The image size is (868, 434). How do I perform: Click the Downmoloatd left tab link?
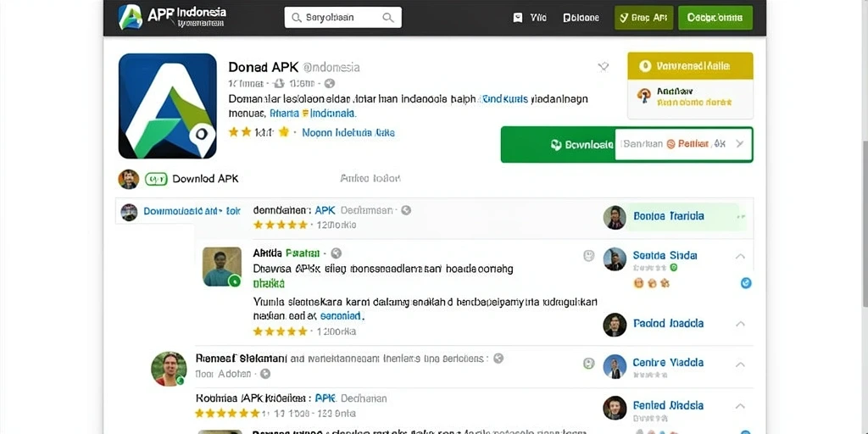point(192,211)
